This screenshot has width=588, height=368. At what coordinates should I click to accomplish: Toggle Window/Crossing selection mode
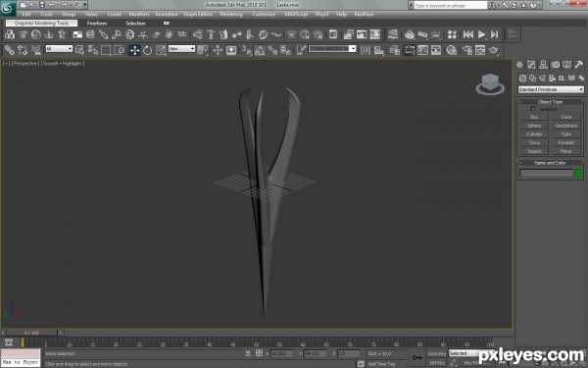[x=119, y=50]
